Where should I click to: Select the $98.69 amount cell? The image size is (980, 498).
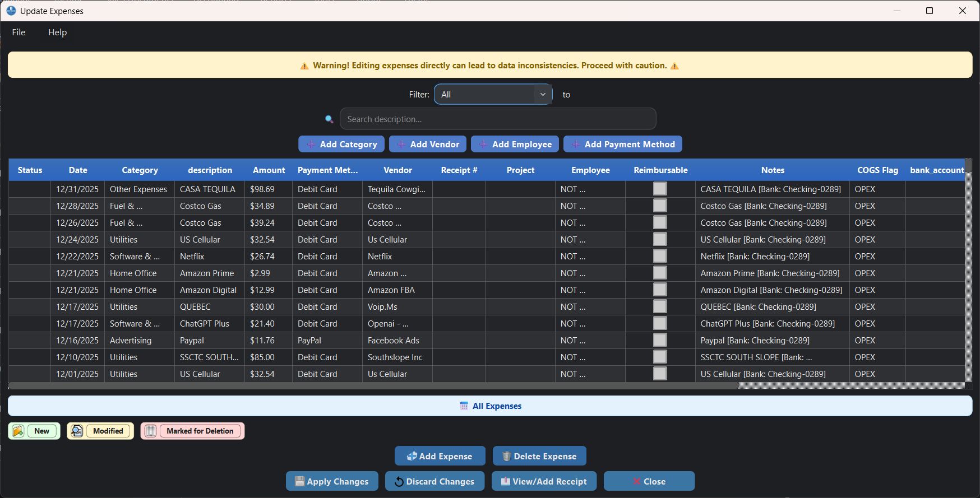(x=269, y=189)
